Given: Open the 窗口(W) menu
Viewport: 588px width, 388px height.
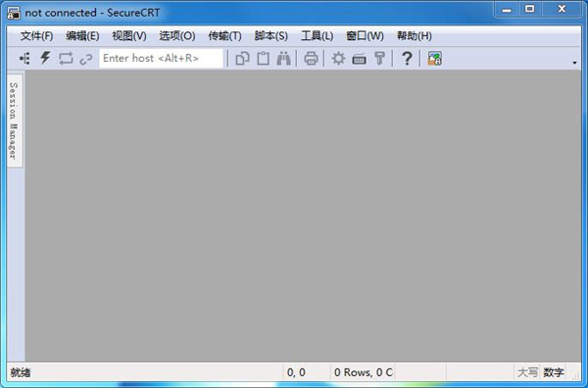Looking at the screenshot, I should (365, 36).
